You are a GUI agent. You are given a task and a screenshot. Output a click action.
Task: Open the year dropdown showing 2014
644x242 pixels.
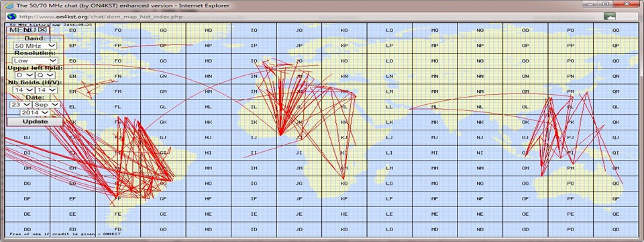pyautogui.click(x=35, y=112)
